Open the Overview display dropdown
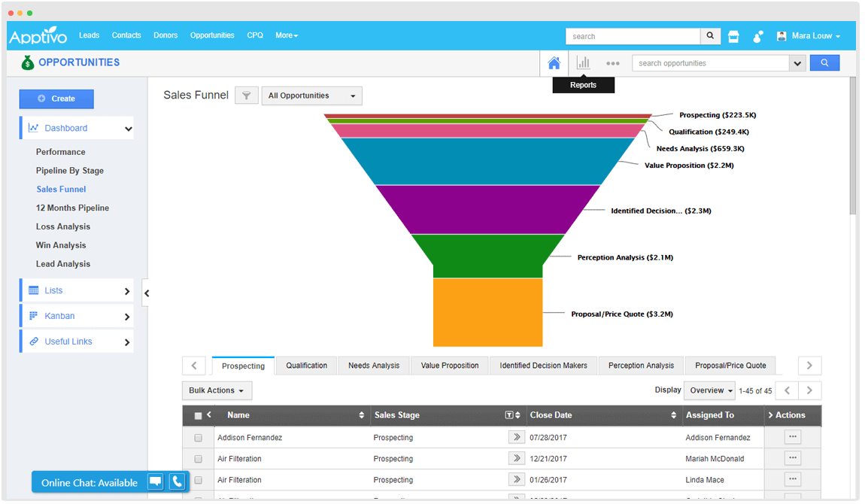 tap(709, 390)
